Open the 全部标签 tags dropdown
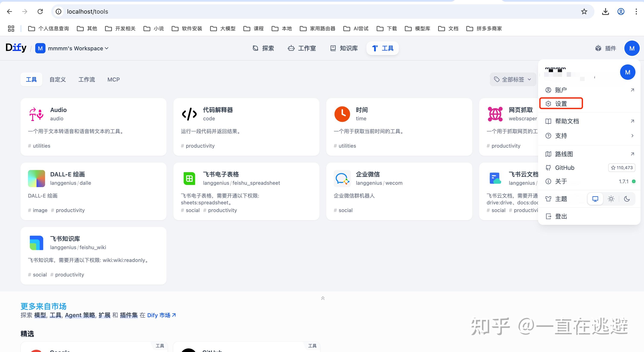The height and width of the screenshot is (352, 644). tap(512, 79)
